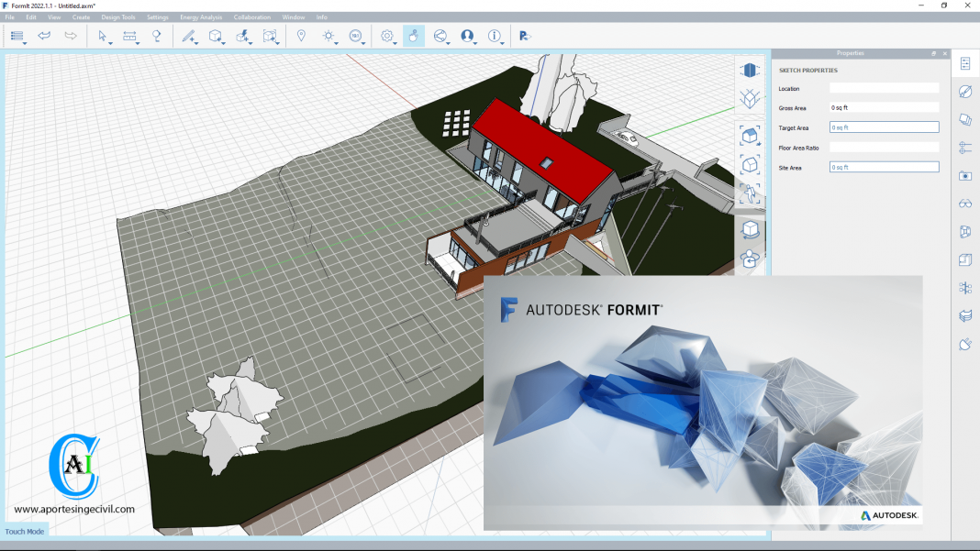Select the Dimension measure tool

(129, 37)
